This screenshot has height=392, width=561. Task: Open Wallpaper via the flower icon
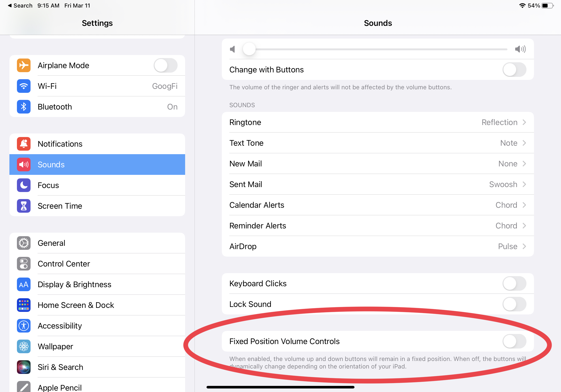tap(24, 346)
